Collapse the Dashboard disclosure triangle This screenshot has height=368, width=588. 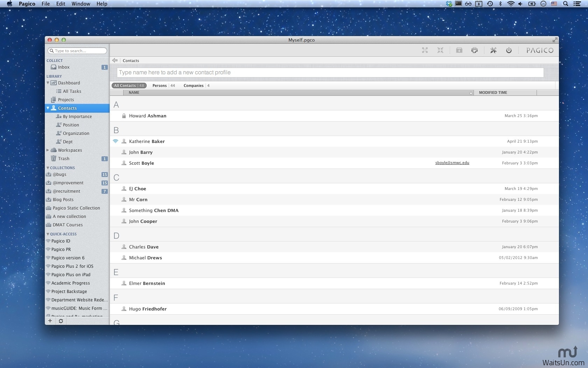click(x=48, y=83)
